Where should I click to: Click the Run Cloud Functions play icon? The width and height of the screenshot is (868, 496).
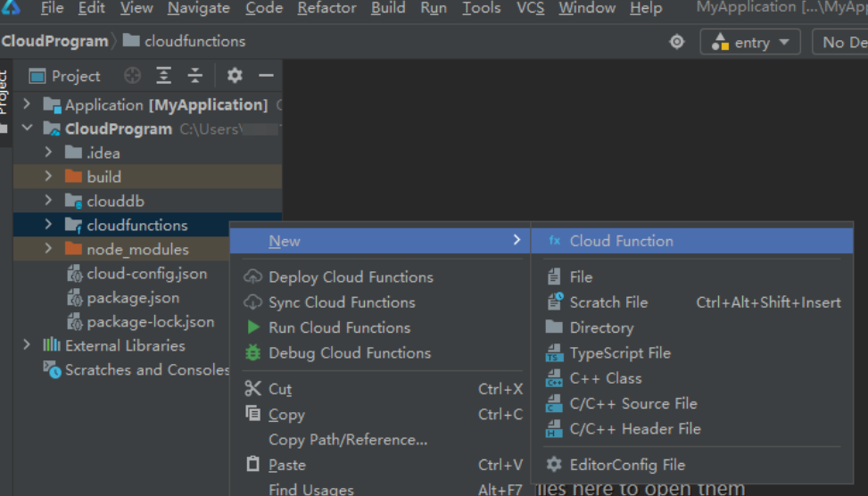pyautogui.click(x=253, y=327)
